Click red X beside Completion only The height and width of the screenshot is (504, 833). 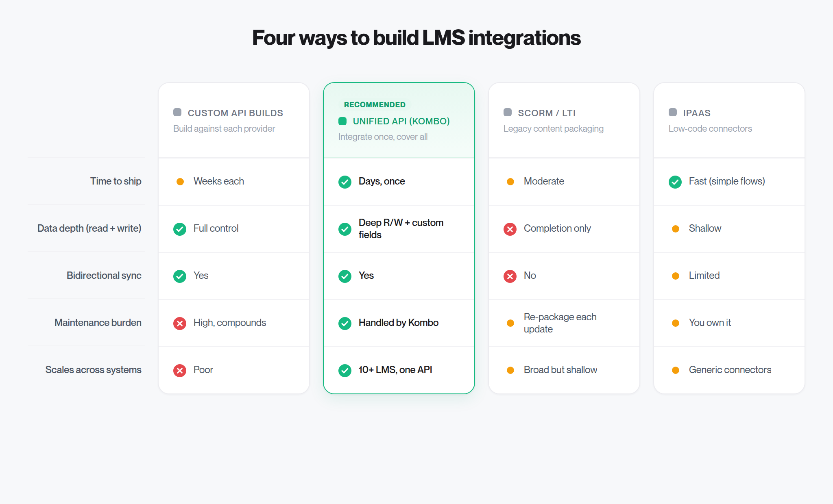510,229
